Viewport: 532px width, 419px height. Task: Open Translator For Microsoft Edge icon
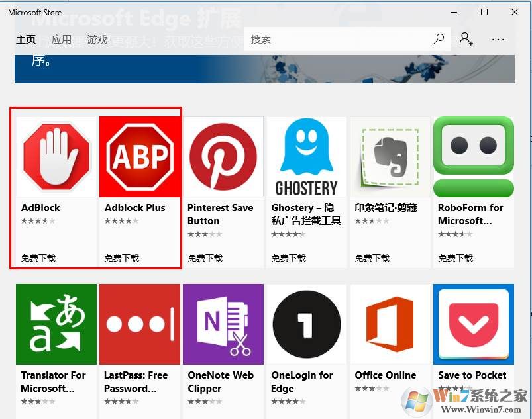56,324
